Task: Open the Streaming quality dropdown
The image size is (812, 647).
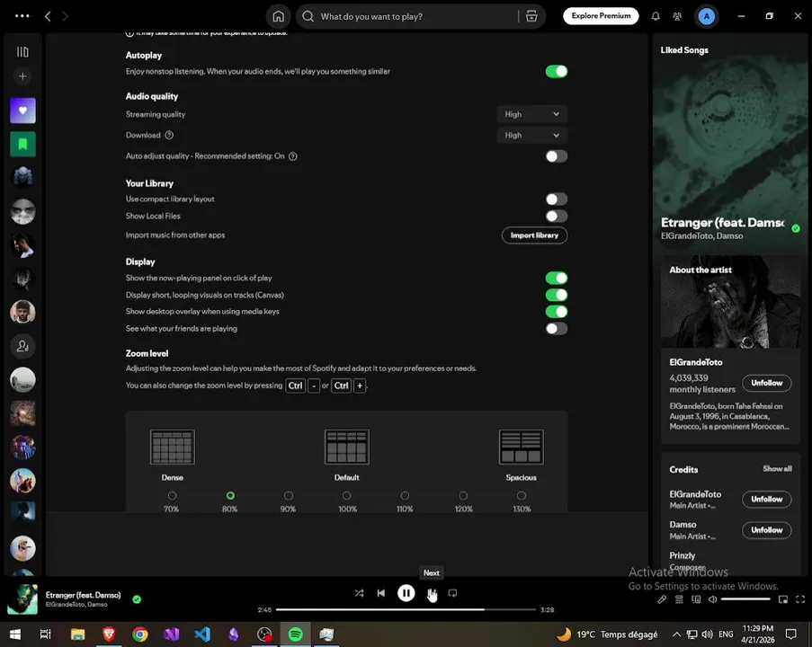Action: [x=531, y=114]
